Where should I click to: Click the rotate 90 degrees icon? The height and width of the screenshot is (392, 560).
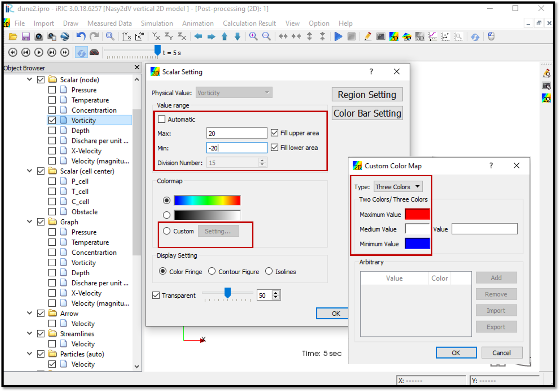click(140, 36)
